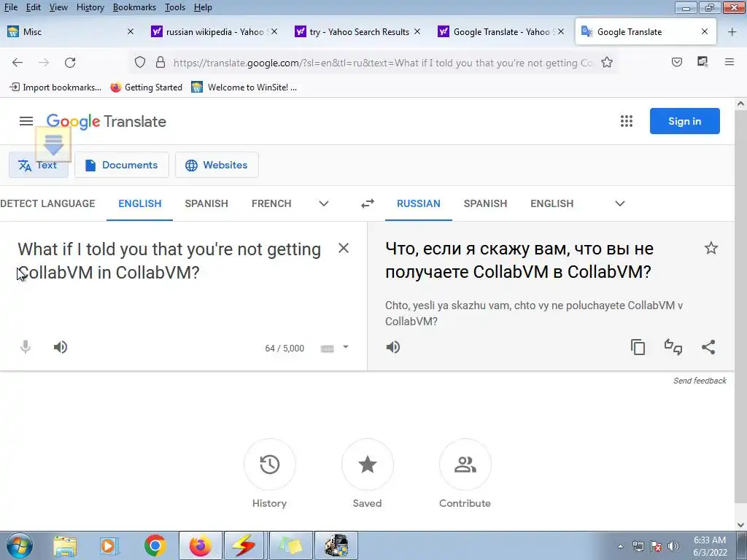Image resolution: width=747 pixels, height=560 pixels.
Task: Open Getting Started bookmark
Action: point(146,87)
